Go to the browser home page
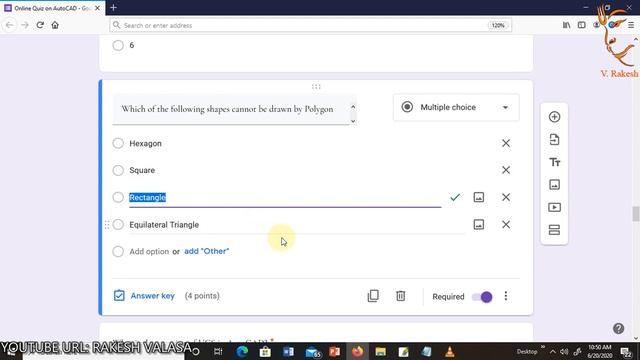Image resolution: width=640 pixels, height=360 pixels. tap(55, 25)
